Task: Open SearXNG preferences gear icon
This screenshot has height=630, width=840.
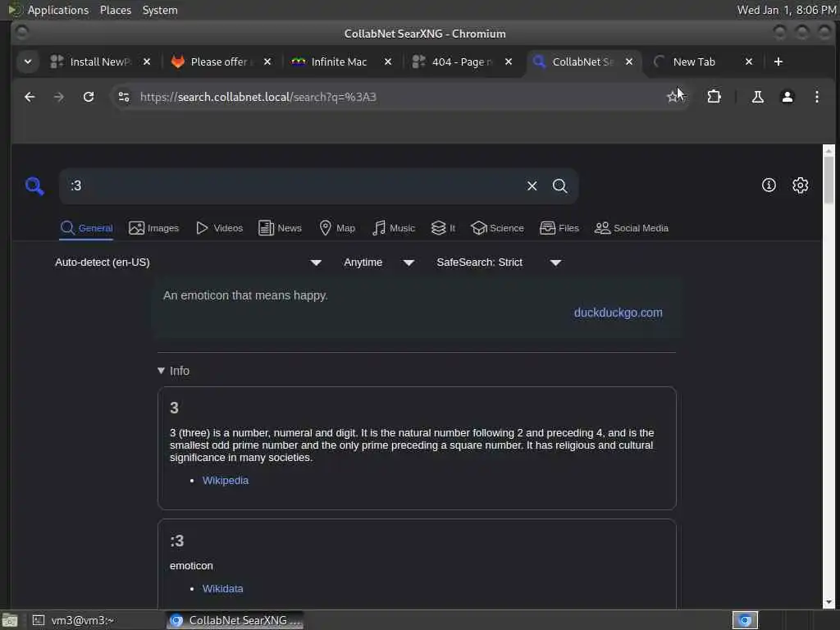Action: (800, 185)
